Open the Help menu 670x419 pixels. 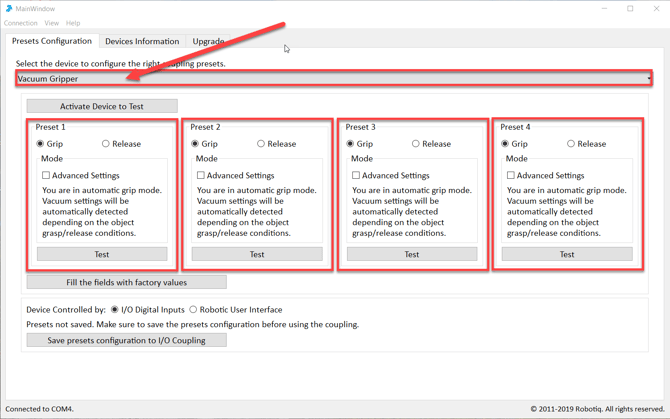click(73, 23)
